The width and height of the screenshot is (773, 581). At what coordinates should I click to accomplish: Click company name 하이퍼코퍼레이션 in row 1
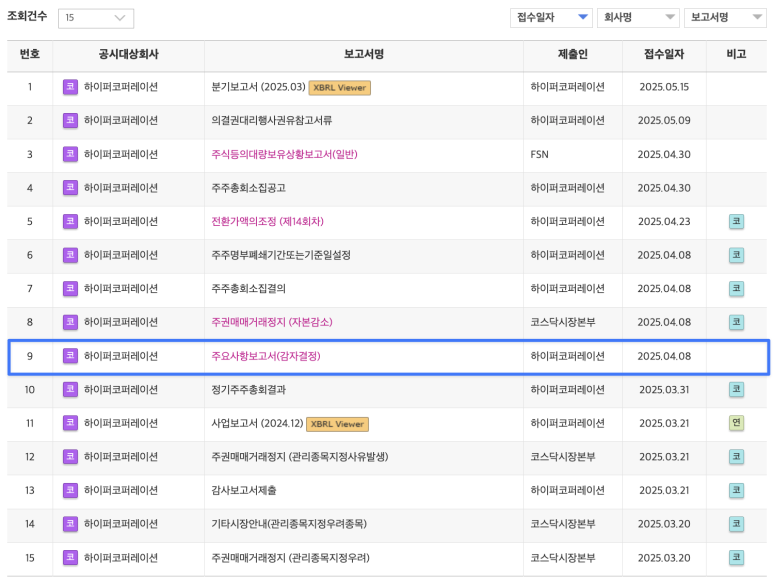(121, 87)
